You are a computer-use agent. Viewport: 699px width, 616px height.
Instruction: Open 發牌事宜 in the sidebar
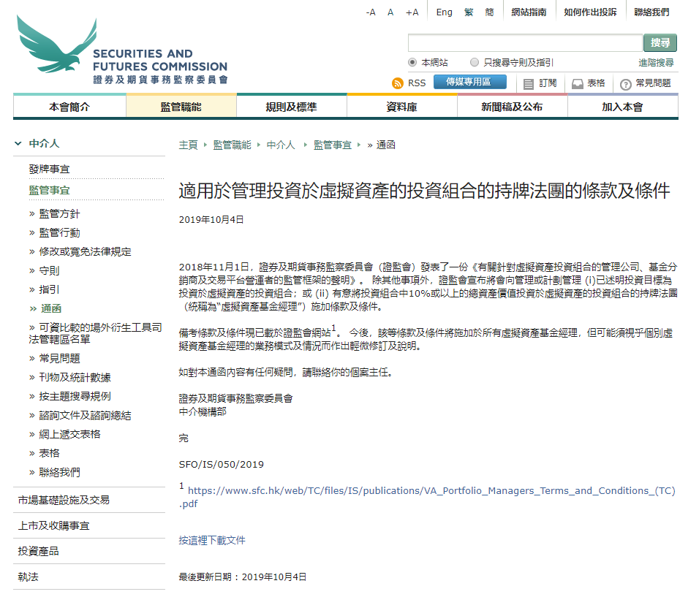tap(50, 170)
